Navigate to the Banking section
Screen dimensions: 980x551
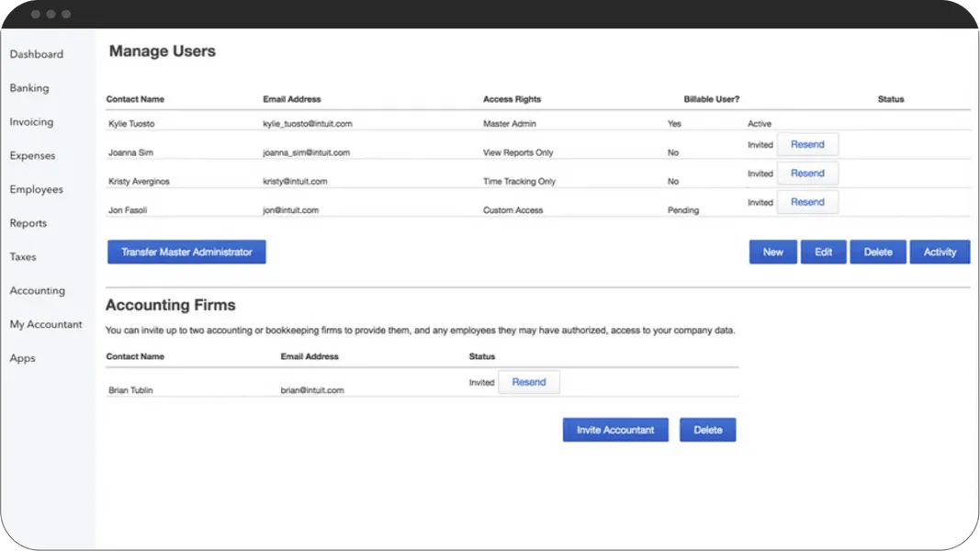click(28, 87)
